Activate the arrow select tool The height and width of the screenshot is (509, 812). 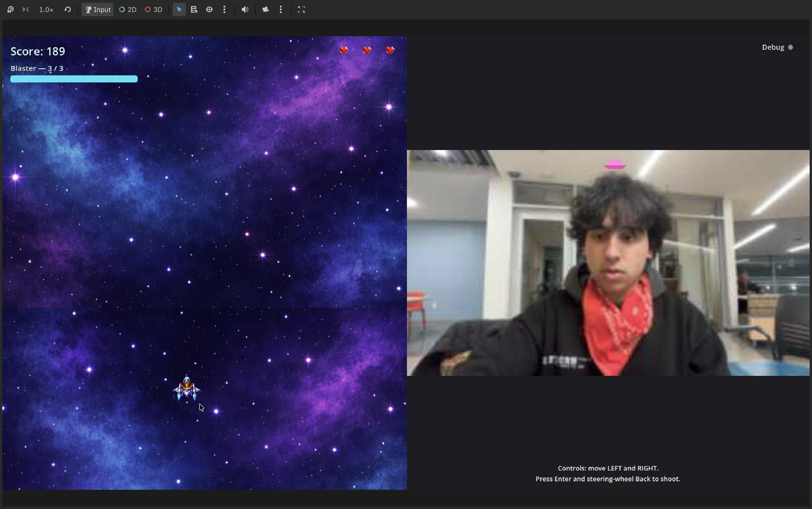(x=179, y=9)
